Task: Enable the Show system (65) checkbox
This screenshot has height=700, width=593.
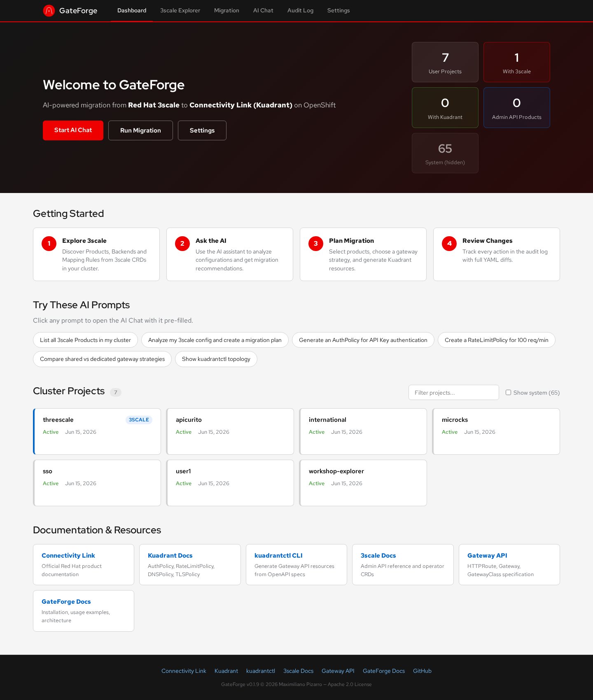Action: [x=508, y=393]
